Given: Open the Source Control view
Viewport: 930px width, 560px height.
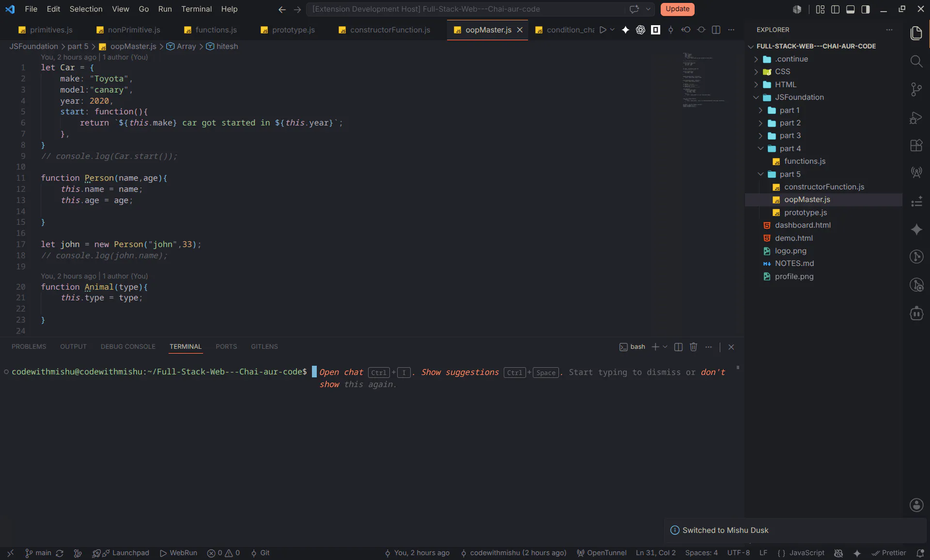Looking at the screenshot, I should click(x=916, y=89).
